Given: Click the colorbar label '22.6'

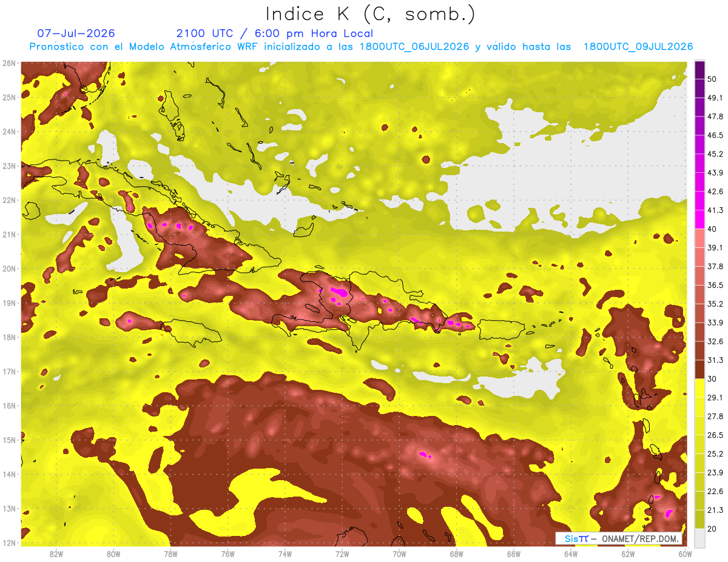Looking at the screenshot, I should point(715,492).
